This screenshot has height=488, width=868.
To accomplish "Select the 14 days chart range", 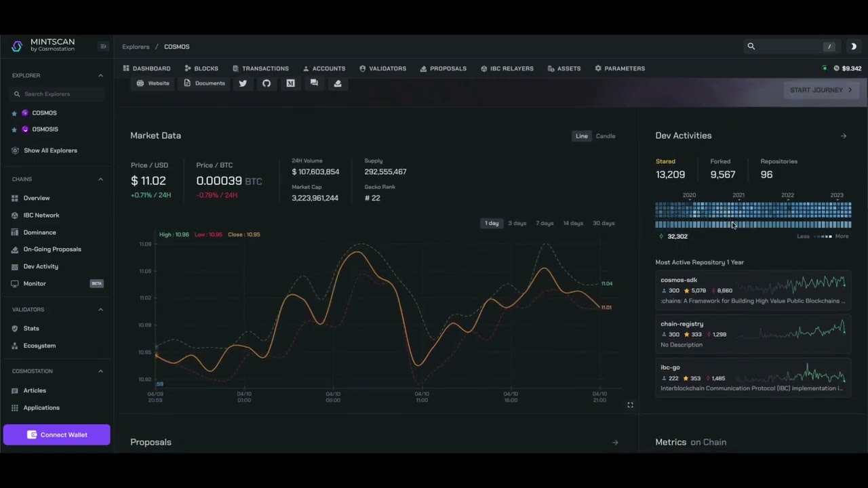I will (x=573, y=223).
